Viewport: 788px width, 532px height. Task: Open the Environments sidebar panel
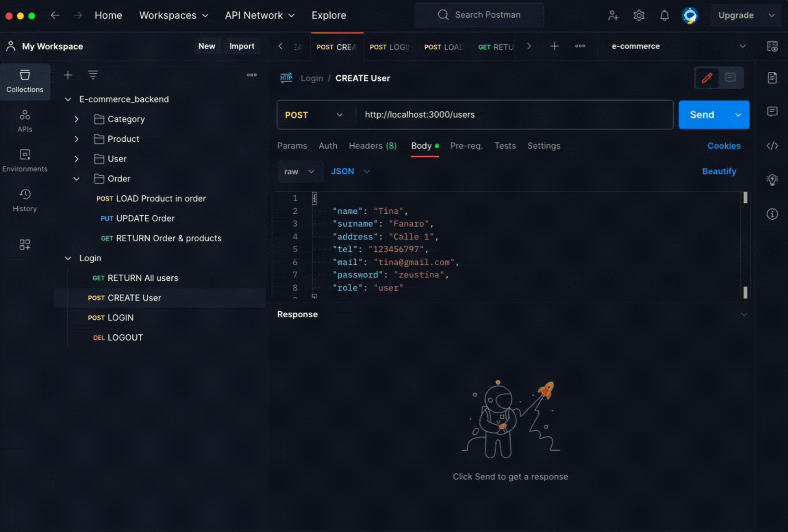[x=25, y=161]
